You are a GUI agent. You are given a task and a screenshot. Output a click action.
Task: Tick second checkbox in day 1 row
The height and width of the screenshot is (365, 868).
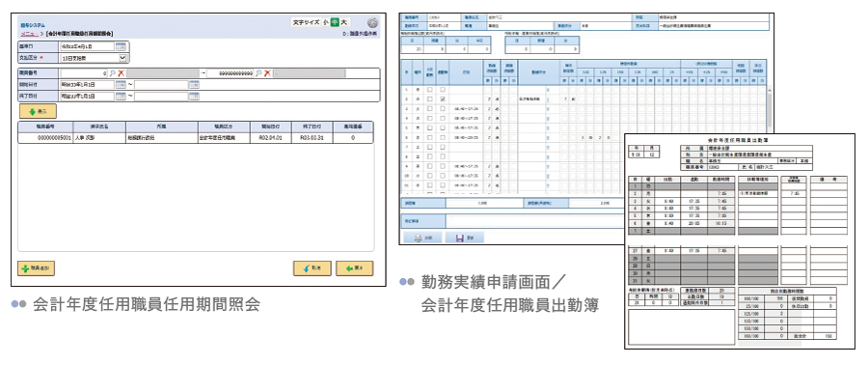442,89
